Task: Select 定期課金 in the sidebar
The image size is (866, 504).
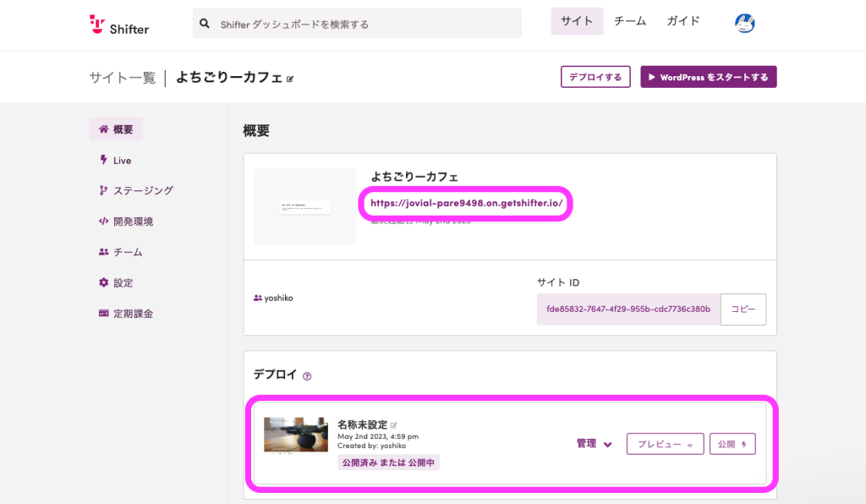Action: [x=126, y=314]
